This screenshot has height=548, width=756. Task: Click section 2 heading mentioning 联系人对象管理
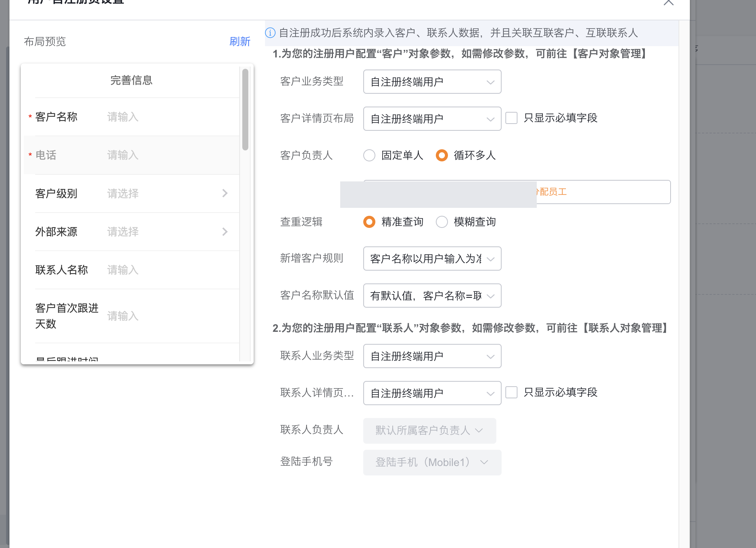coord(470,328)
